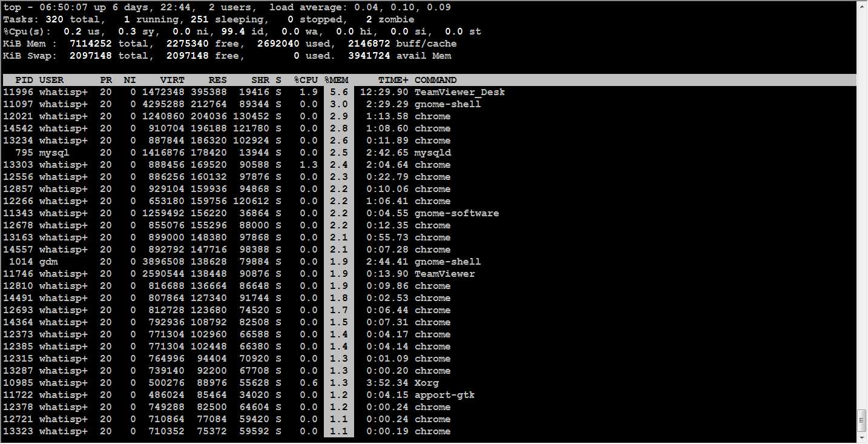868x444 pixels.
Task: Click the 395388 RES value
Action: tap(209, 92)
